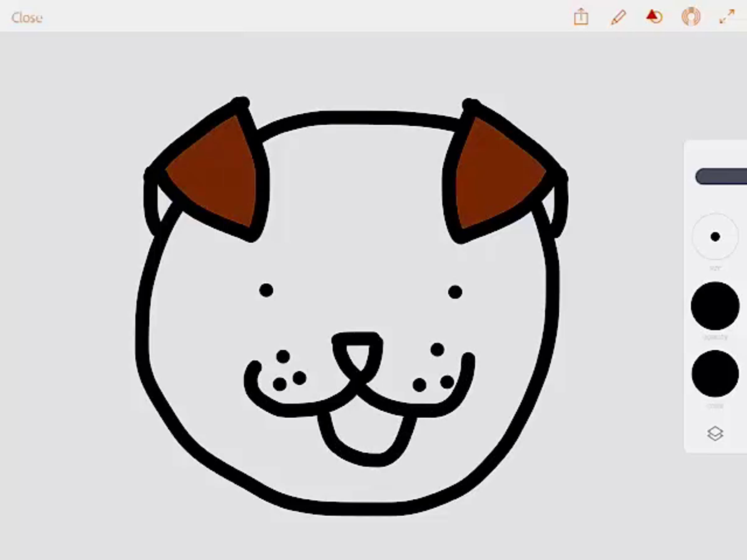Image resolution: width=747 pixels, height=560 pixels.
Task: Open the black color swatch circle
Action: 715,373
